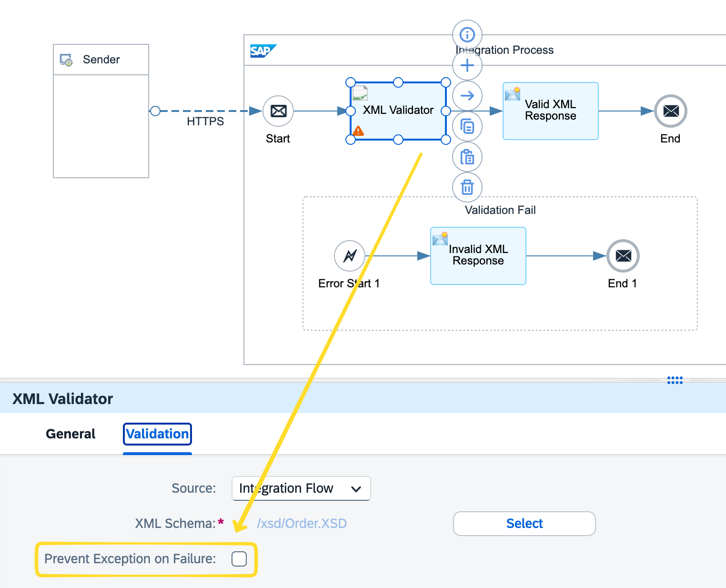Select the Start message event
Image resolution: width=726 pixels, height=588 pixels.
pos(278,111)
